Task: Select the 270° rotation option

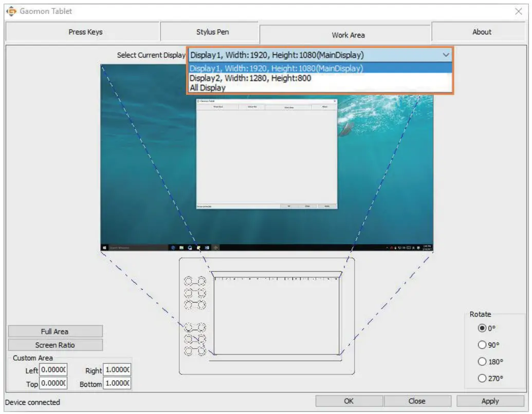Action: click(x=482, y=379)
